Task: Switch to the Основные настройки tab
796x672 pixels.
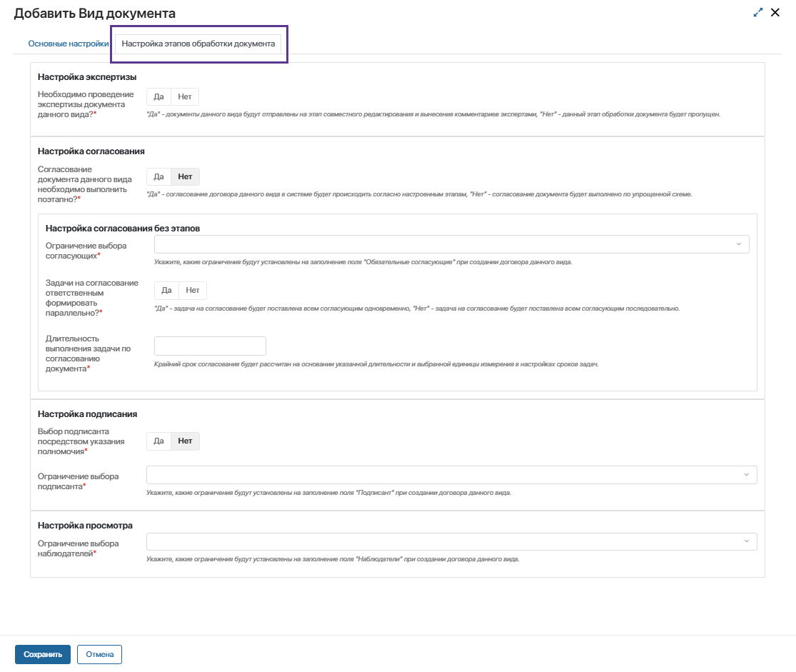Action: coord(69,44)
